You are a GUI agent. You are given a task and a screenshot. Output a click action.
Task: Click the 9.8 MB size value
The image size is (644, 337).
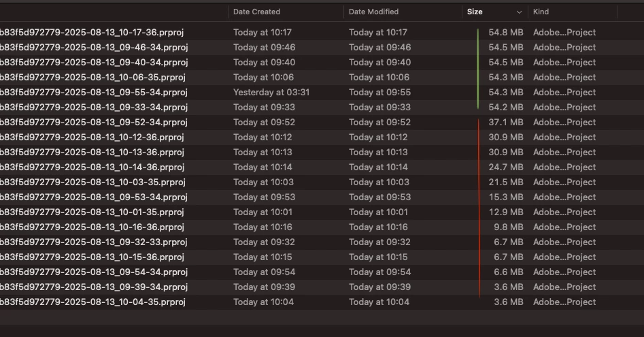[509, 227]
